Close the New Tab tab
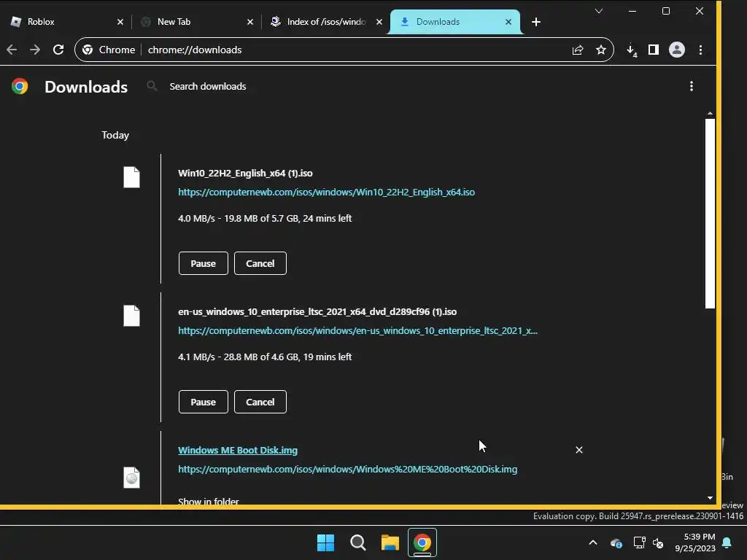This screenshot has width=747, height=560. 250,22
